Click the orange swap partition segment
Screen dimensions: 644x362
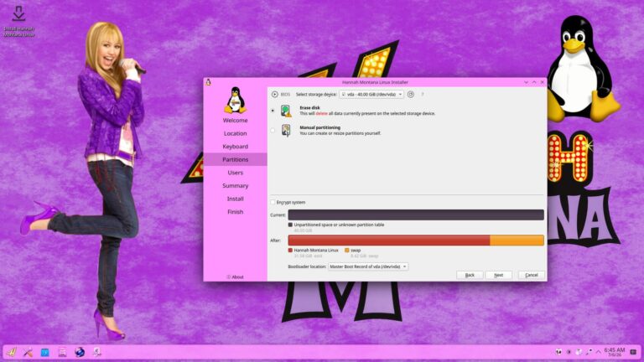[517, 240]
